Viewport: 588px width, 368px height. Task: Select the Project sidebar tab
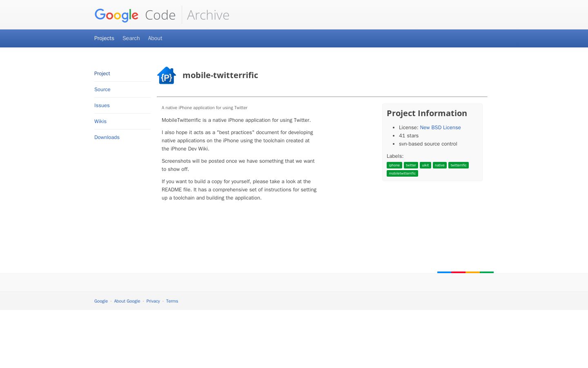pyautogui.click(x=102, y=74)
